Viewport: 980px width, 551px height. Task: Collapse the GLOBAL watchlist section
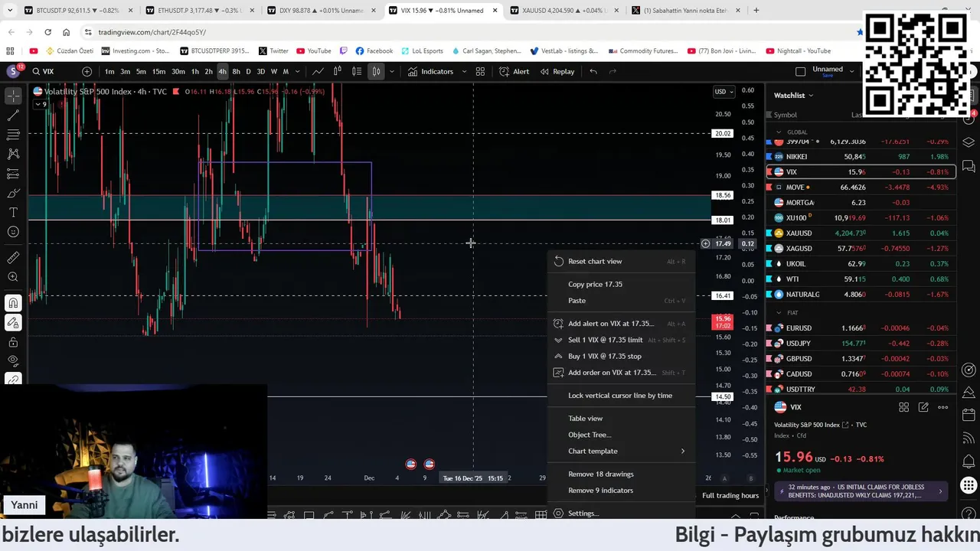point(779,132)
